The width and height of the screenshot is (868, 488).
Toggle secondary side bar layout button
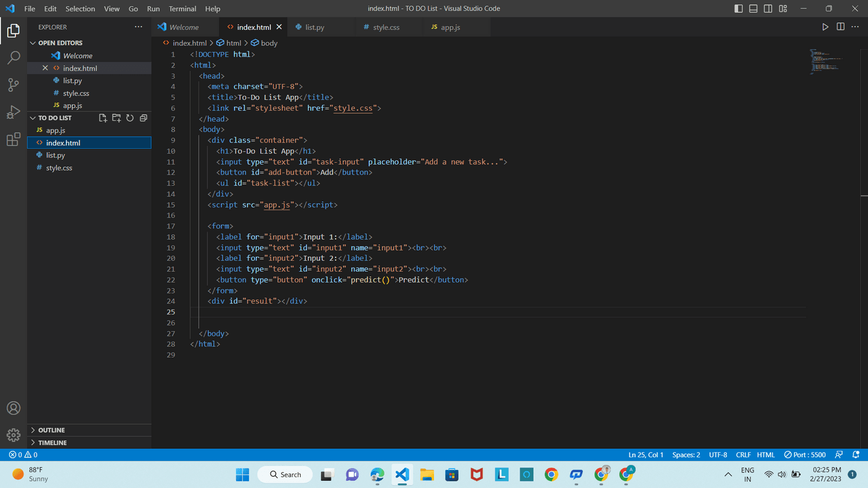768,8
